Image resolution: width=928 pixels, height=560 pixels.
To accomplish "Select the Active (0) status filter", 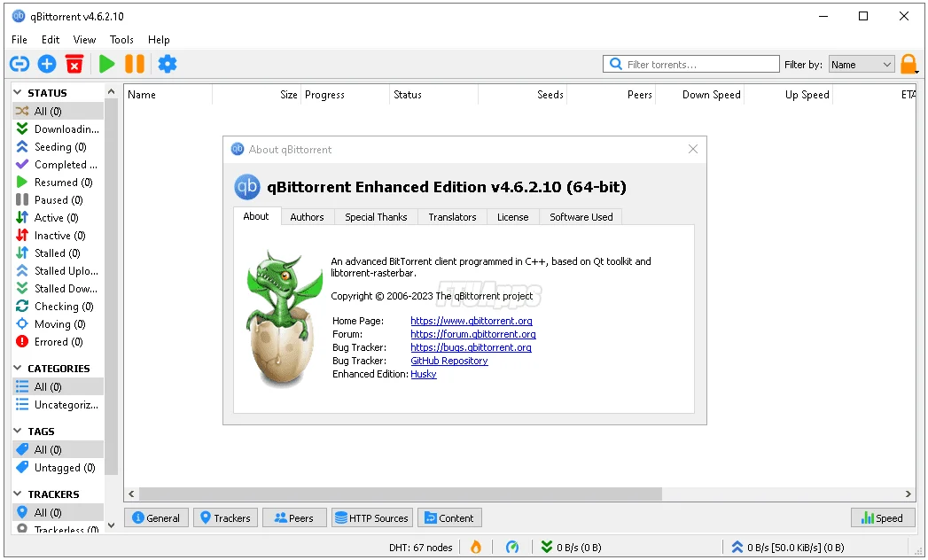I will [x=58, y=218].
